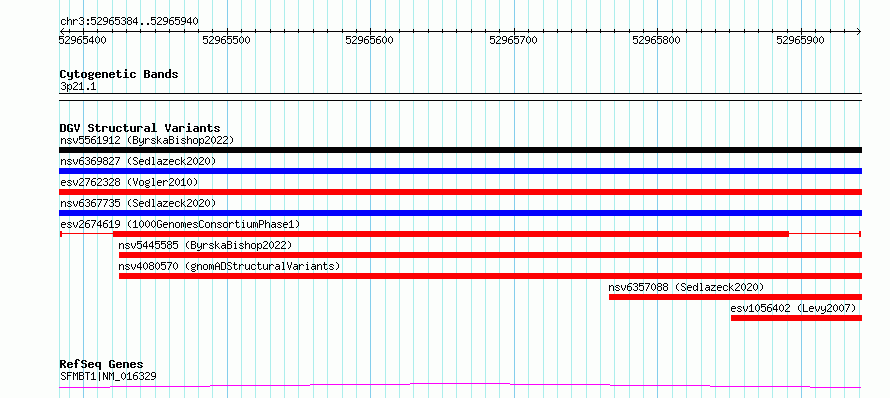890x398 pixels.
Task: Click the red nsv4080570 variant bar
Action: click(490, 276)
